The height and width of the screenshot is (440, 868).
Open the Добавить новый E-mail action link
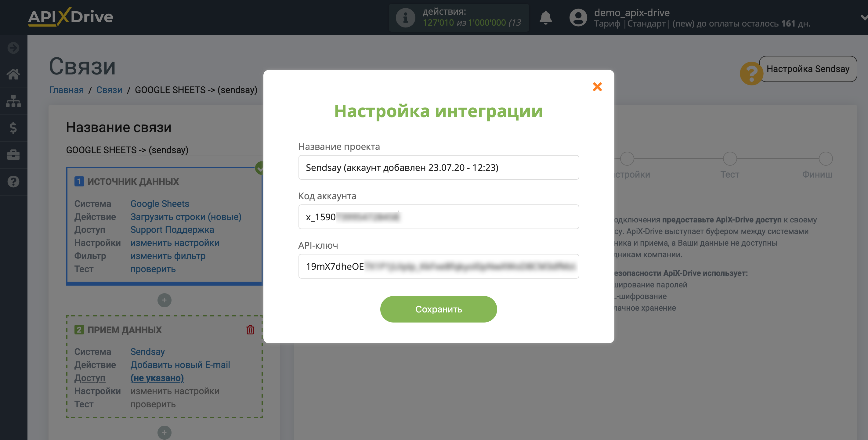point(180,365)
